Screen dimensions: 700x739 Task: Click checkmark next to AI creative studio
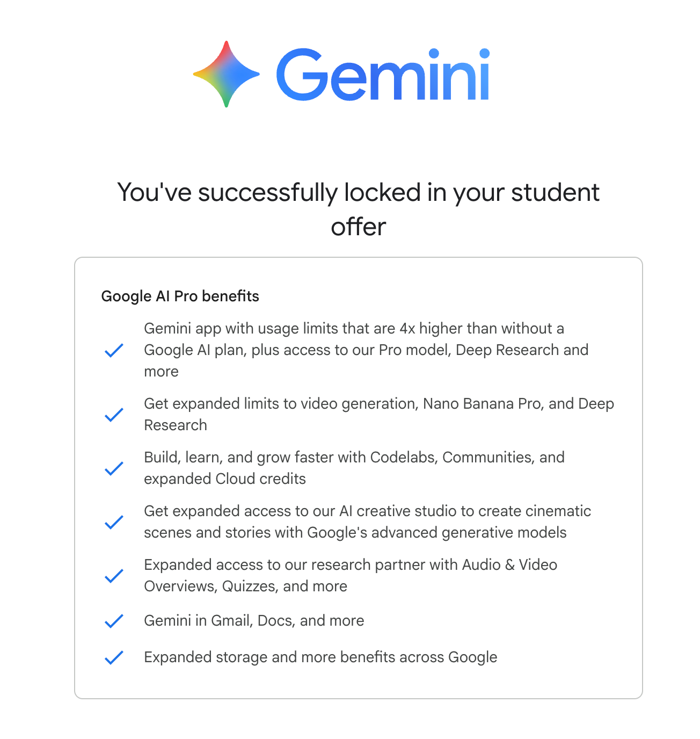click(x=114, y=522)
